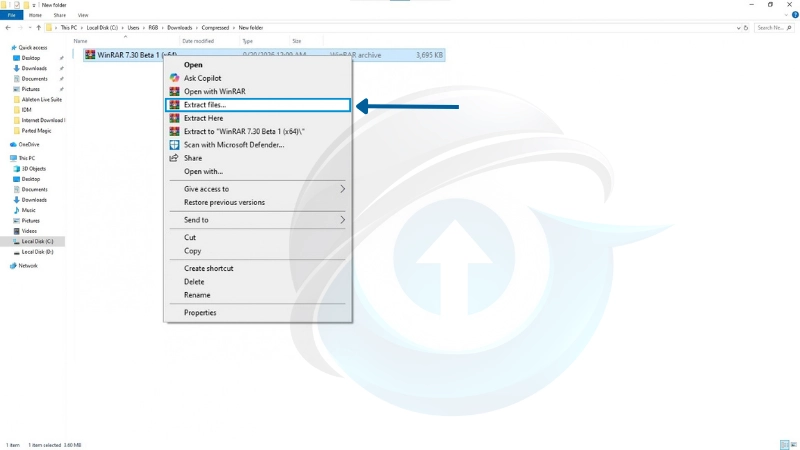The height and width of the screenshot is (450, 800).
Task: Click WinRAR icon beside Extract Here
Action: [174, 118]
